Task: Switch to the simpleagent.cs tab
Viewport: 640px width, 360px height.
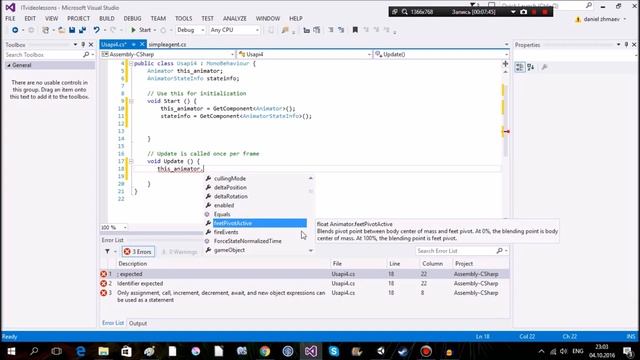Action: pyautogui.click(x=167, y=44)
